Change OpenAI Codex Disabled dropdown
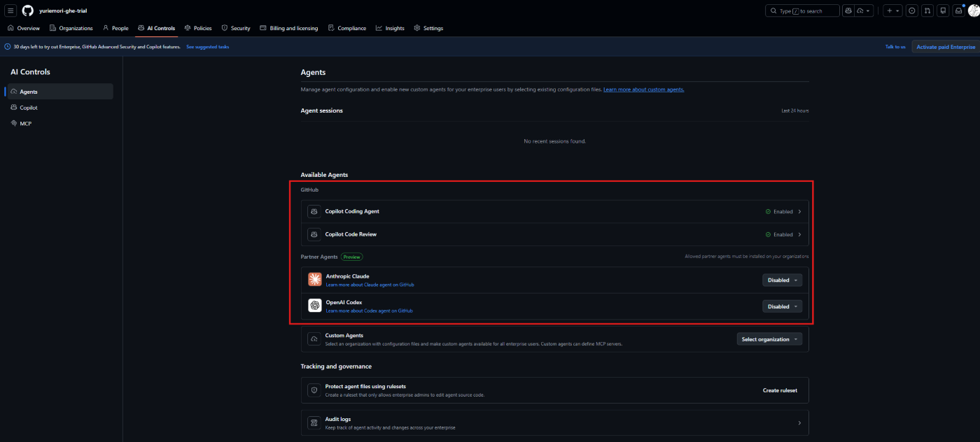 pos(783,306)
